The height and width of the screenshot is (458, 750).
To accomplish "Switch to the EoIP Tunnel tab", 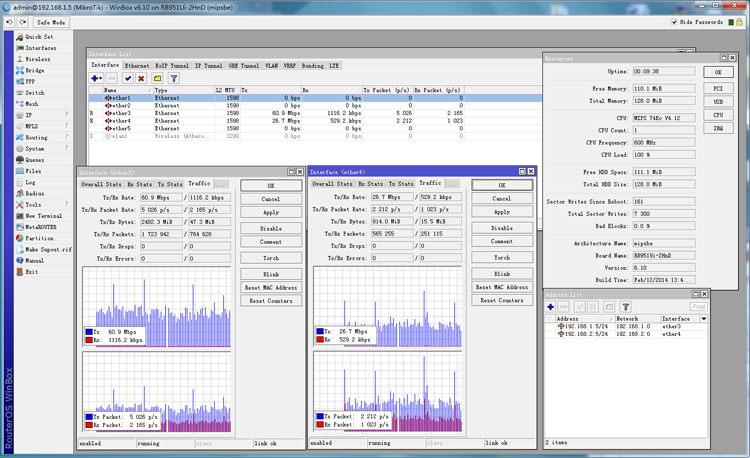I will (174, 65).
